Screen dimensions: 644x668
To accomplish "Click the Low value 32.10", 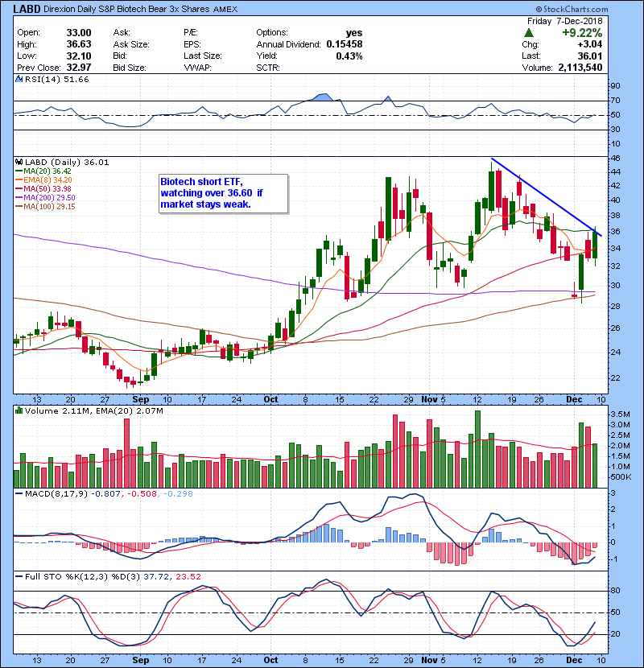I will pos(79,56).
